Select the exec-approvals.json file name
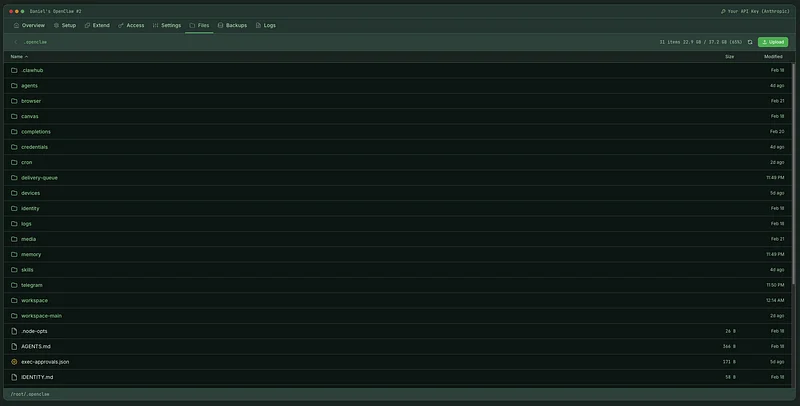The height and width of the screenshot is (406, 800). click(45, 362)
